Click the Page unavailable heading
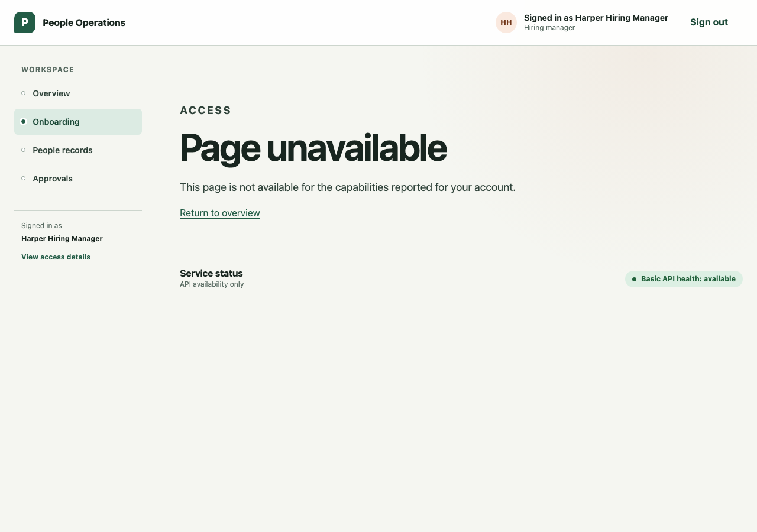Viewport: 757px width, 532px height. 313,148
